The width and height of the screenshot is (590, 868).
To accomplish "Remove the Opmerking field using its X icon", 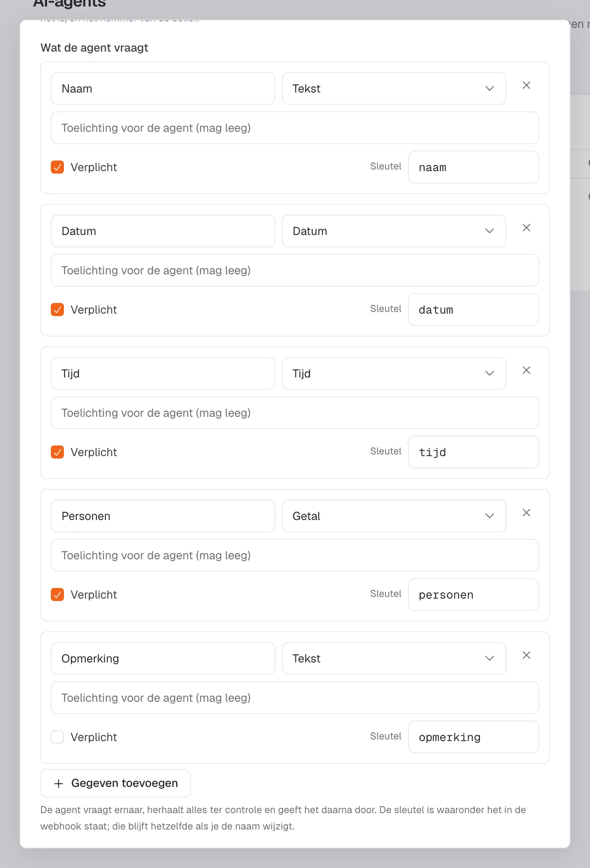I will point(526,655).
